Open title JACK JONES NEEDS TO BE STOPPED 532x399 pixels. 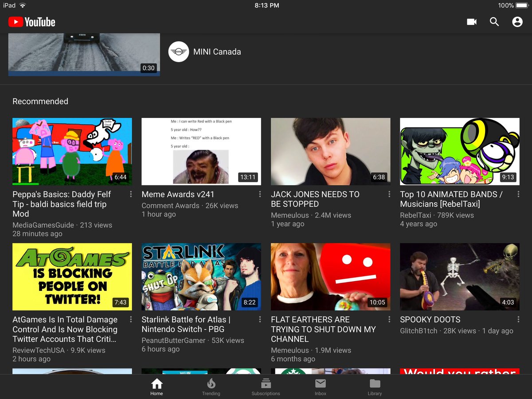(x=315, y=199)
